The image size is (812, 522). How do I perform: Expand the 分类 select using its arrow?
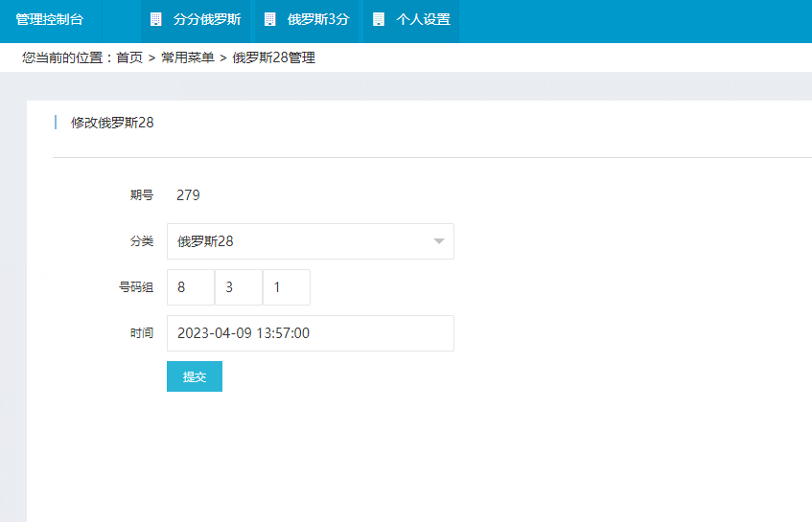coord(439,241)
